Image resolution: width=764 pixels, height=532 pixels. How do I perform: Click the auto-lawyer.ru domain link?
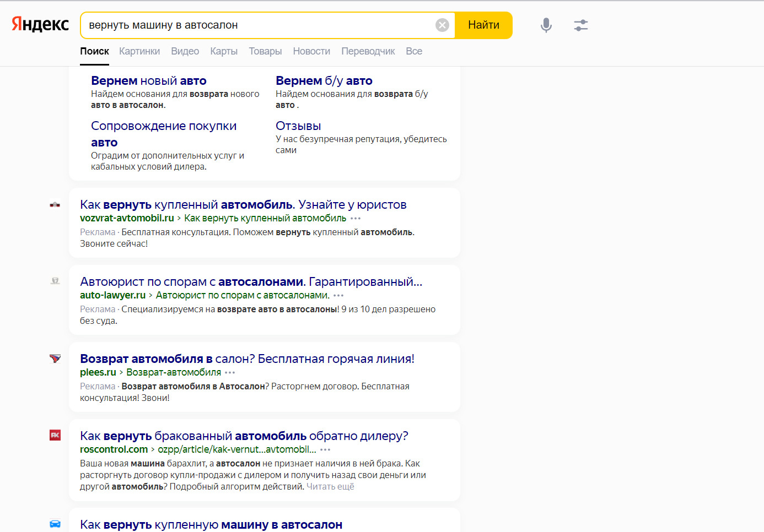tap(112, 295)
